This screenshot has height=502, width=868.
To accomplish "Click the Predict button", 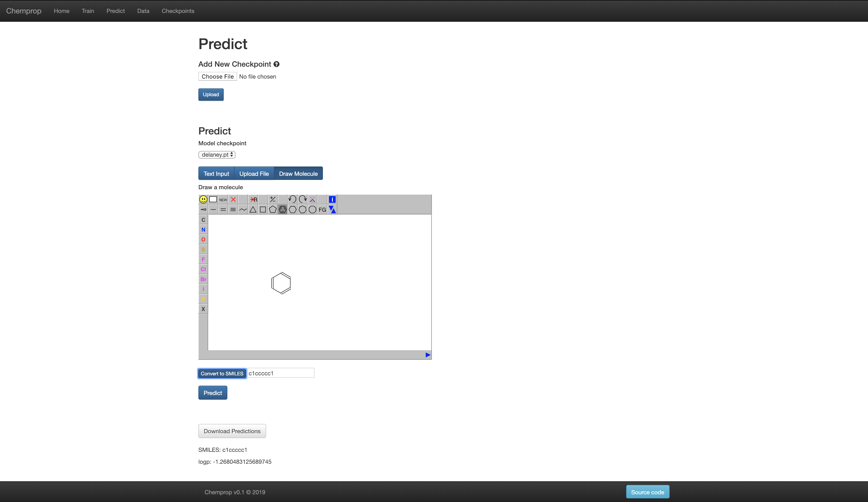I will pos(213,393).
